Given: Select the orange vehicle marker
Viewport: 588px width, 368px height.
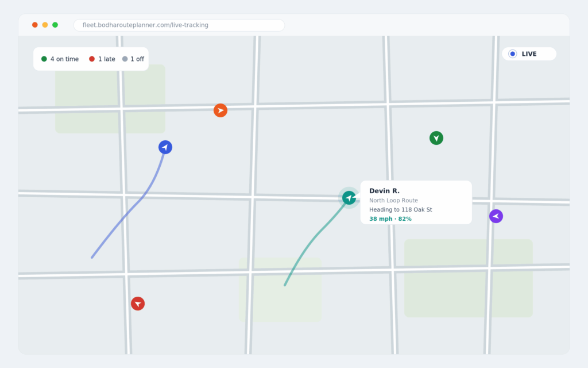Looking at the screenshot, I should pos(220,110).
